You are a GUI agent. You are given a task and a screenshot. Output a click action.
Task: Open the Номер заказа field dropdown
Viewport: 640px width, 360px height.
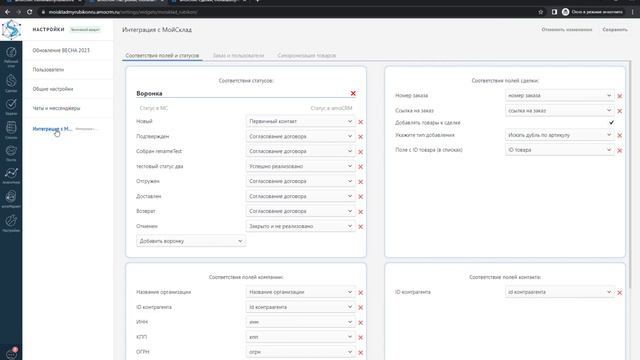click(560, 96)
